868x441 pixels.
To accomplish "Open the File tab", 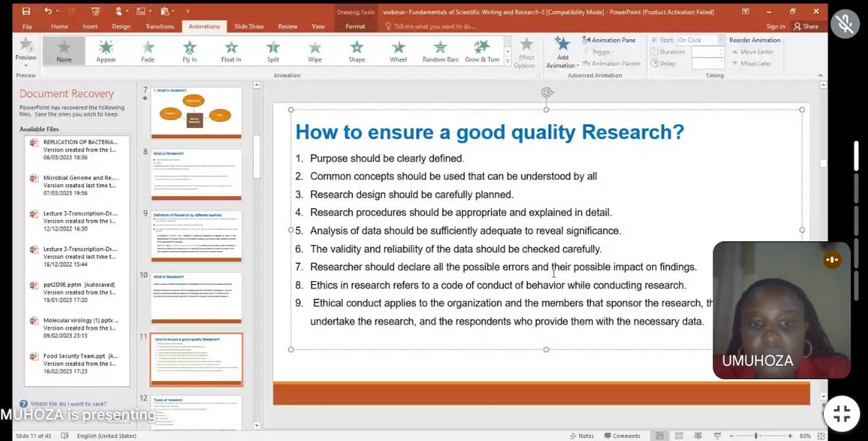I will pyautogui.click(x=27, y=27).
